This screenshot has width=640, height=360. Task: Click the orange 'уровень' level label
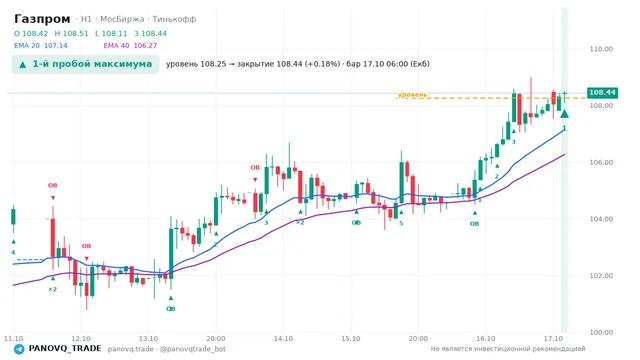412,95
